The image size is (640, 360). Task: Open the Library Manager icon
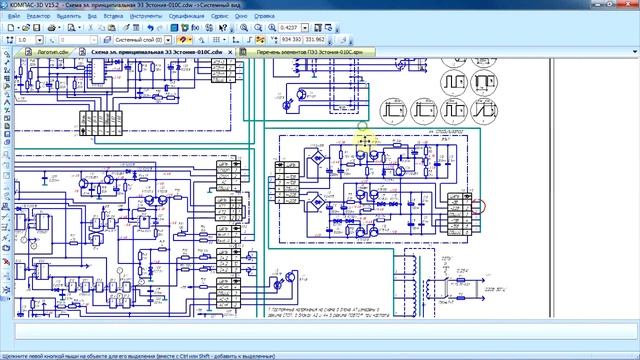[x=174, y=28]
